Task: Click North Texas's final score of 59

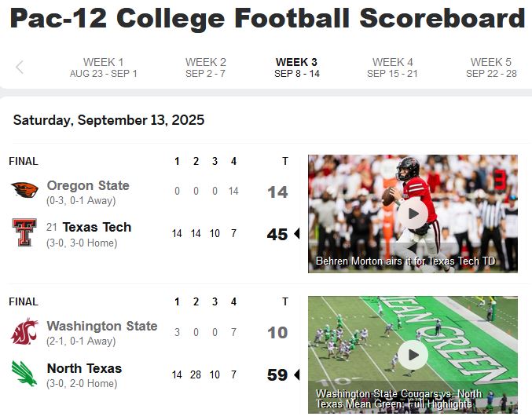Action: [277, 375]
